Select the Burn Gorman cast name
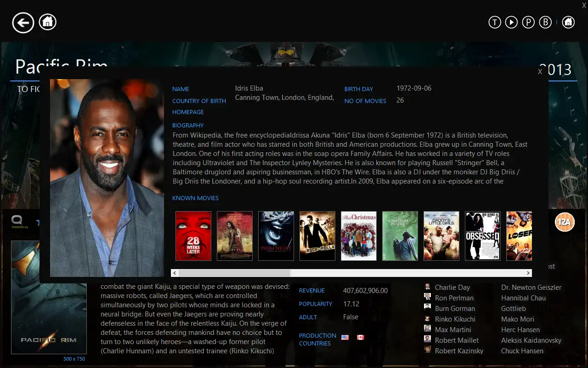The height and width of the screenshot is (368, 588). (x=455, y=309)
